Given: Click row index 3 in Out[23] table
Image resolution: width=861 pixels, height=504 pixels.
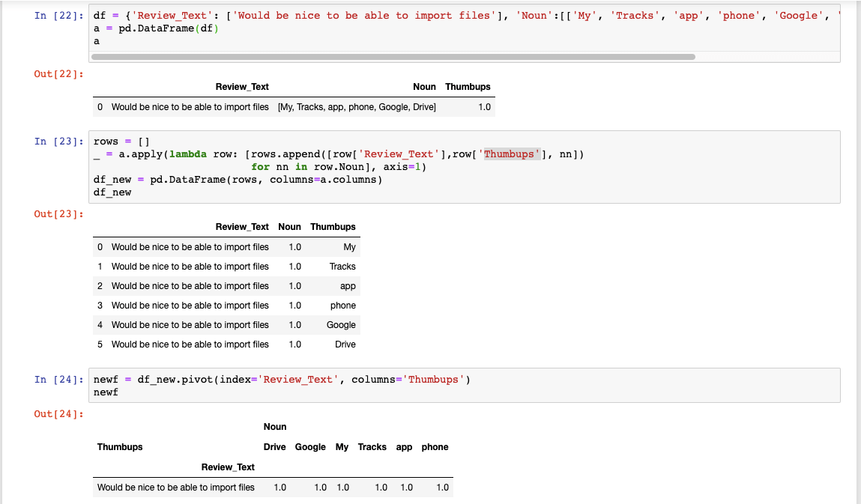Looking at the screenshot, I should (100, 306).
